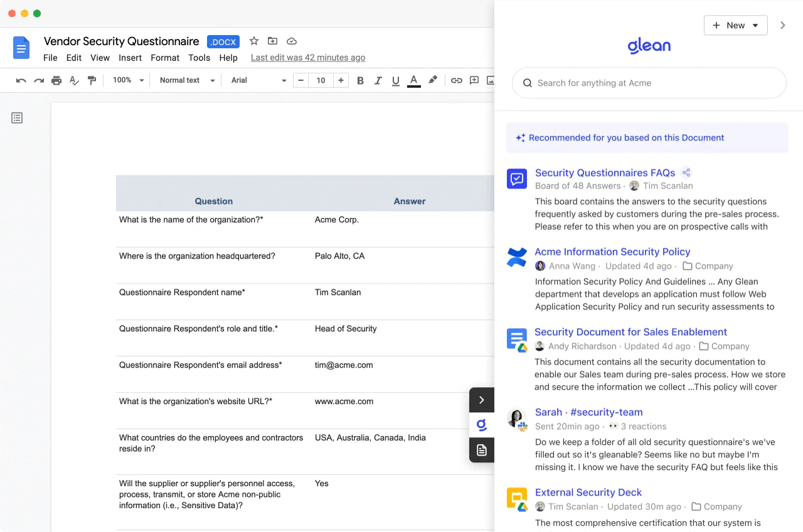
Task: Click the font size field showing 10
Action: point(321,80)
